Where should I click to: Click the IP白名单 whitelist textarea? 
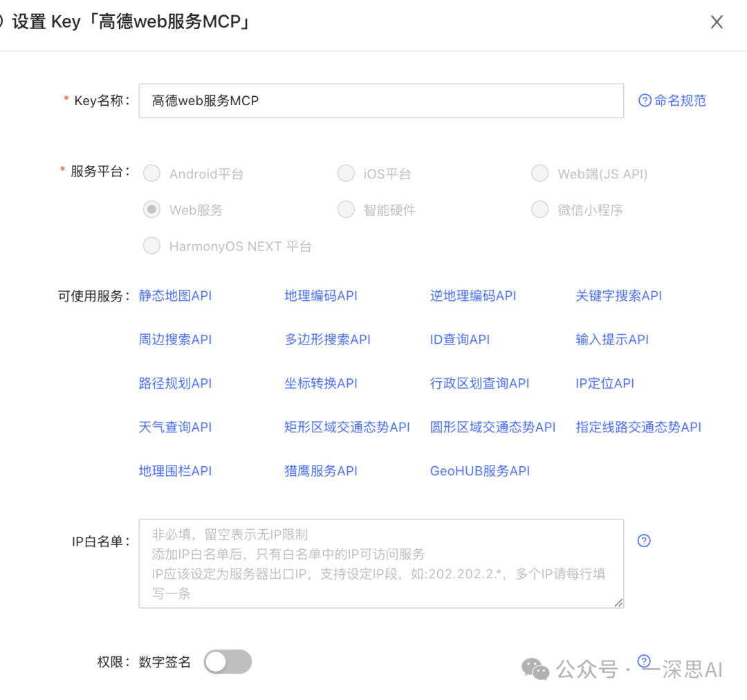[380, 564]
